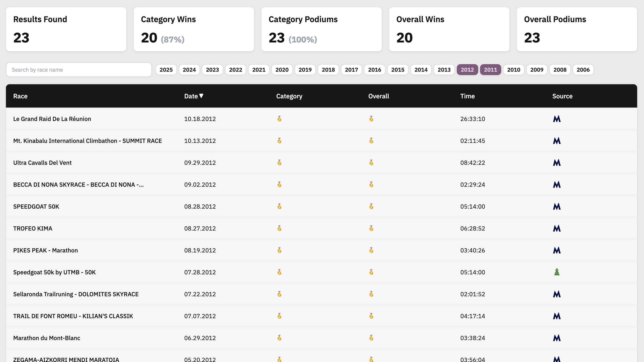Open the M source icon for Ultra Cavalls Del Vent
The width and height of the screenshot is (644, 362).
(557, 163)
